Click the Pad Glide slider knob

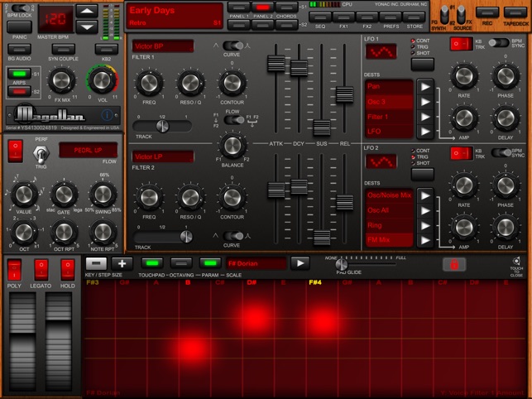pos(342,264)
